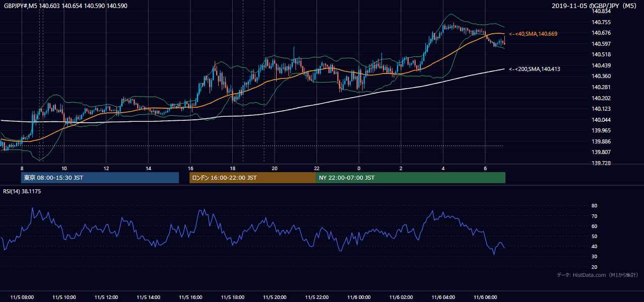Click price axis value 140.202
The image size is (644, 302).
(601, 98)
